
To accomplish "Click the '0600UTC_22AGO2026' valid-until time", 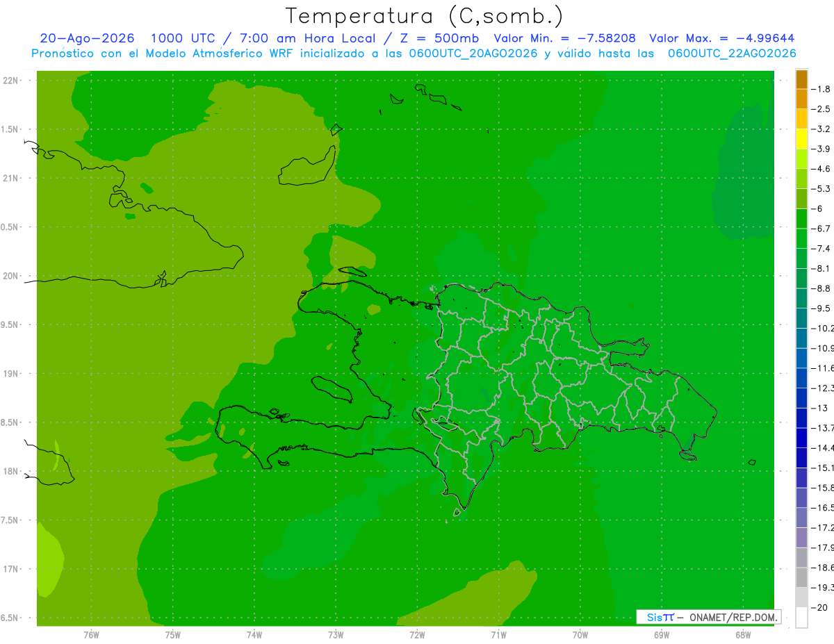I will tap(732, 53).
